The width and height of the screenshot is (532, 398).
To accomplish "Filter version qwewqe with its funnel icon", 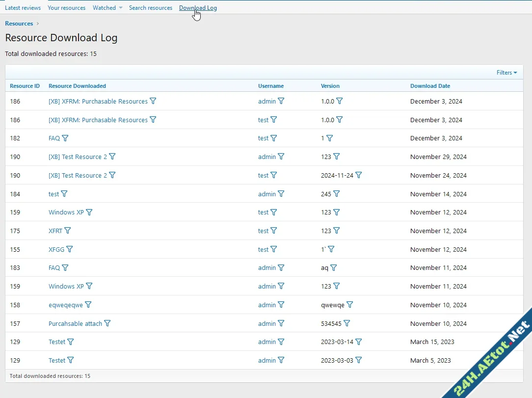I will 350,305.
